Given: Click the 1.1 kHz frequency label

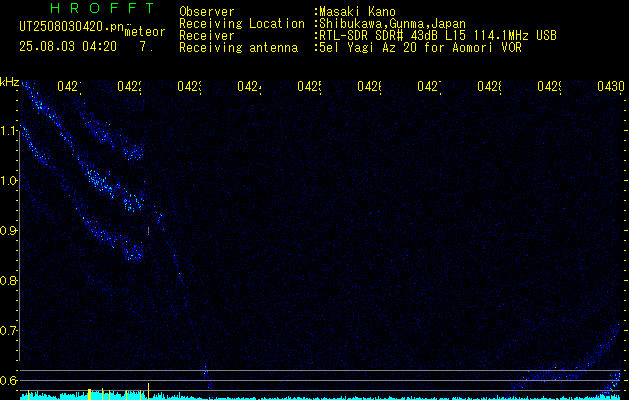Looking at the screenshot, I should 9,131.
